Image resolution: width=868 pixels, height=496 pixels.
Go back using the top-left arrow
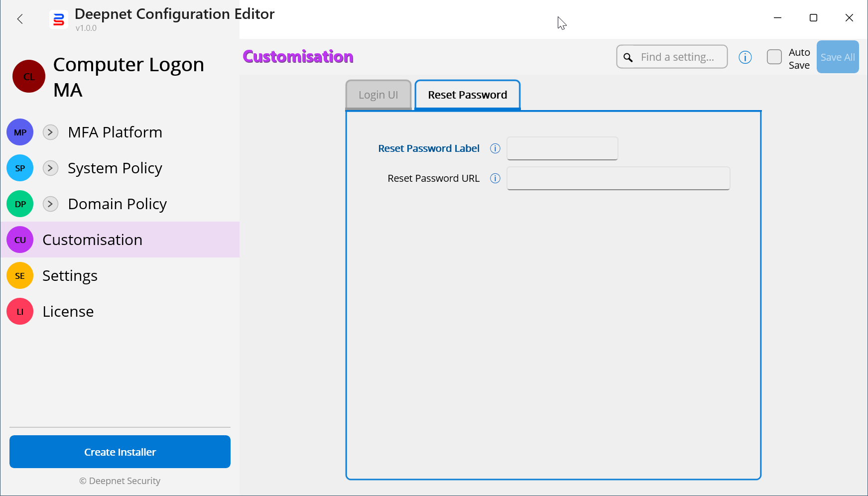pos(20,19)
